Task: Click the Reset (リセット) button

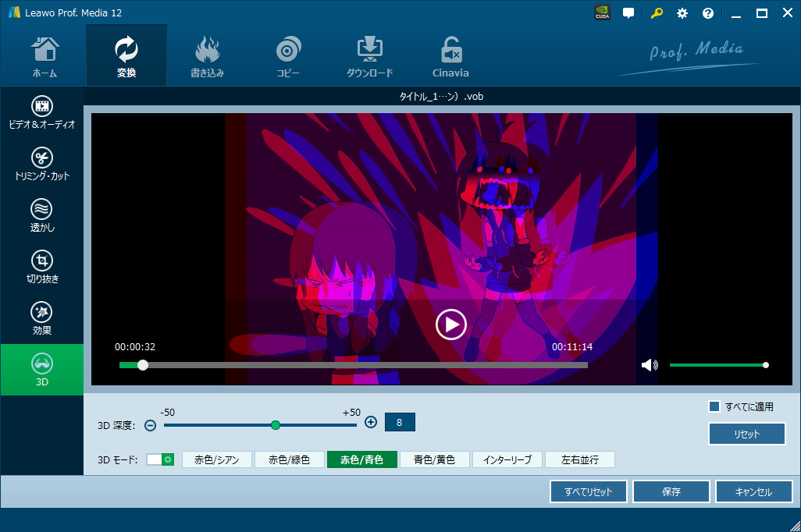Action: coord(746,434)
